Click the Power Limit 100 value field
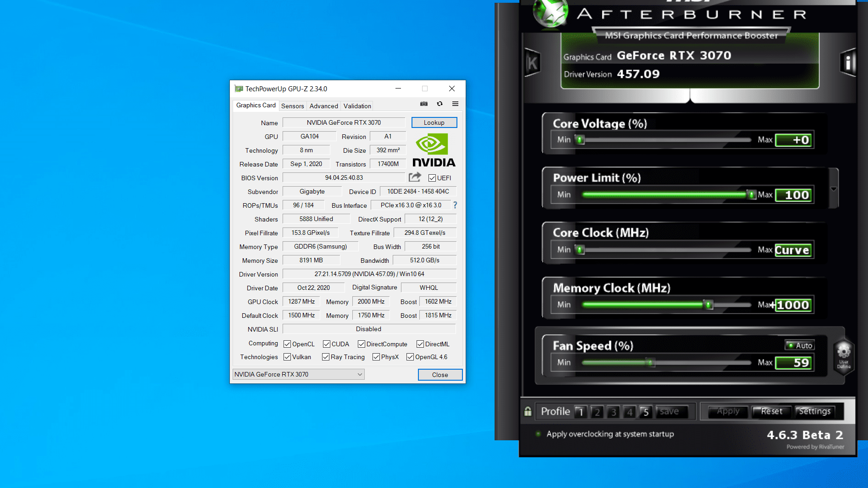The image size is (868, 488). pos(794,195)
